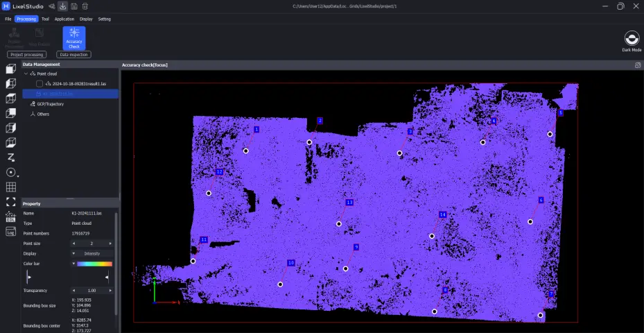The image size is (644, 333).
Task: Open the Log icon in left sidebar
Action: [x=10, y=232]
